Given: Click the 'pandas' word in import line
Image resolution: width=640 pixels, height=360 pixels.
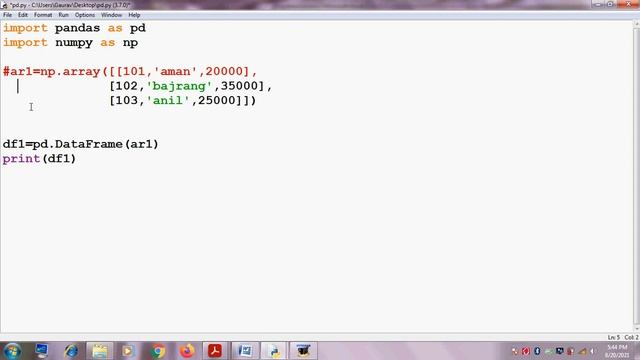Looking at the screenshot, I should [x=77, y=28].
